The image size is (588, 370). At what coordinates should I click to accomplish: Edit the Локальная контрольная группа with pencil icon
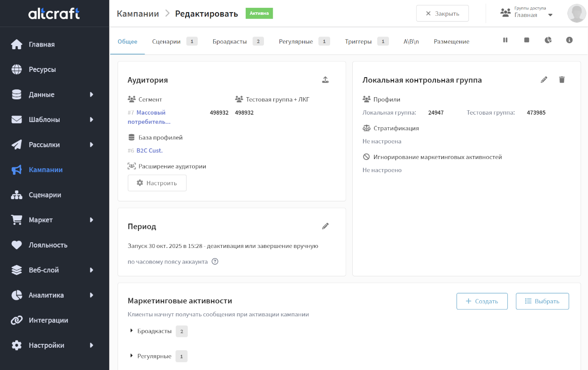544,80
